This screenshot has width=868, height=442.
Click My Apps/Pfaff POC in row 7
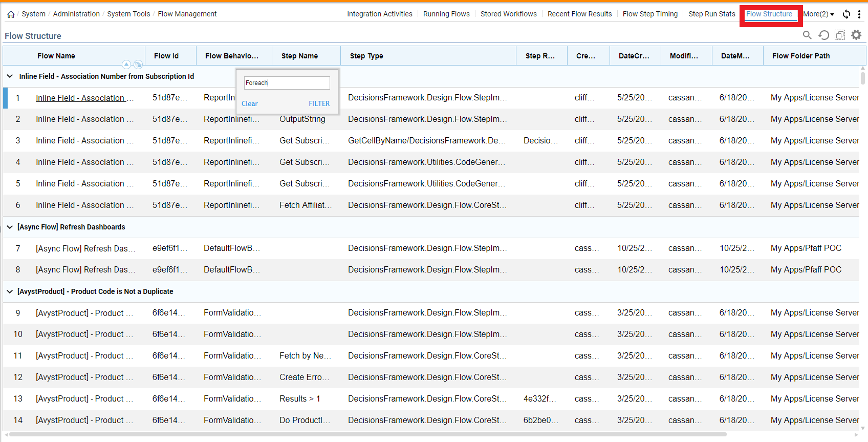click(x=806, y=248)
